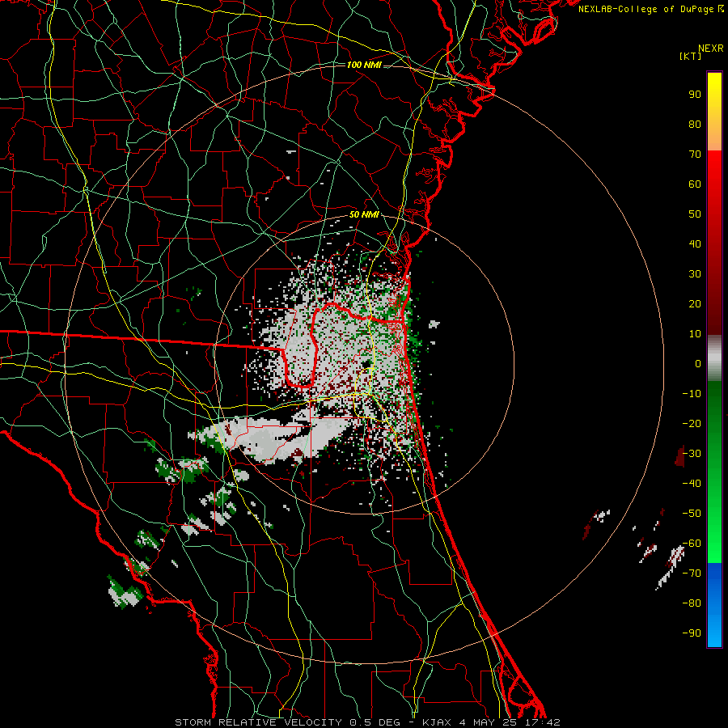728x728 pixels.
Task: Click the -70 scale value
Action: (692, 574)
